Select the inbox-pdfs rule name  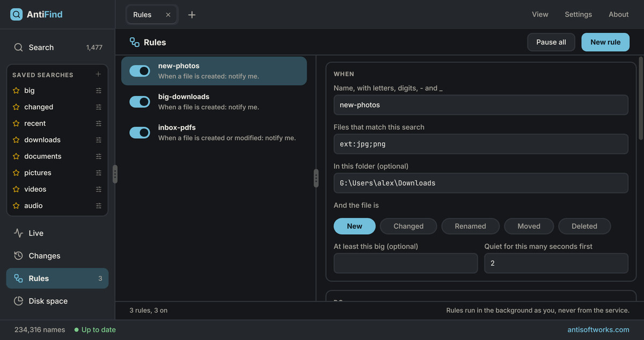click(177, 127)
